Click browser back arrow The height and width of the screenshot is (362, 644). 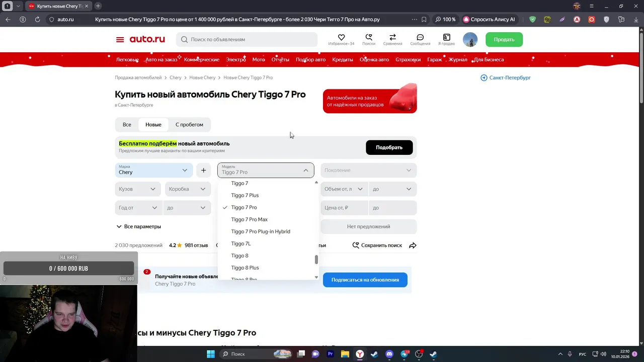[x=8, y=20]
